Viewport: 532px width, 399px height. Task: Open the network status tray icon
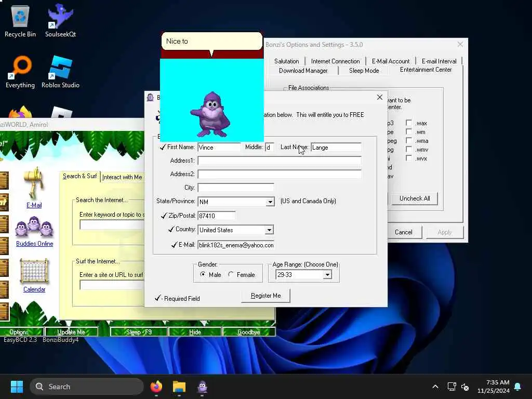(451, 387)
